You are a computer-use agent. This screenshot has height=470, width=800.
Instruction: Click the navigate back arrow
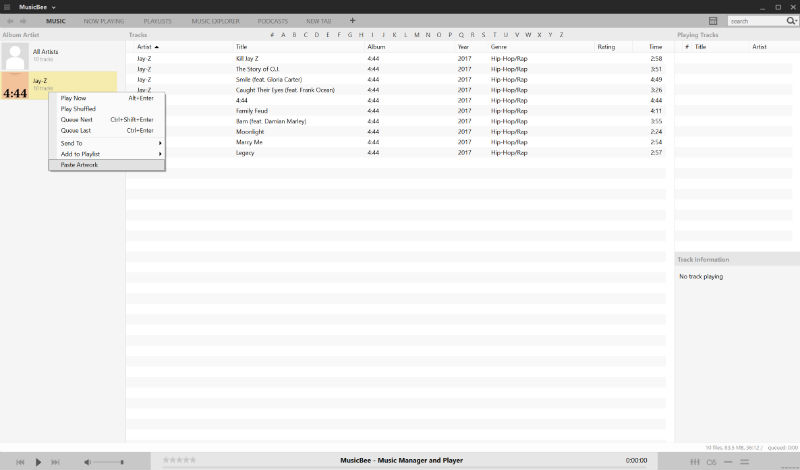coord(10,20)
